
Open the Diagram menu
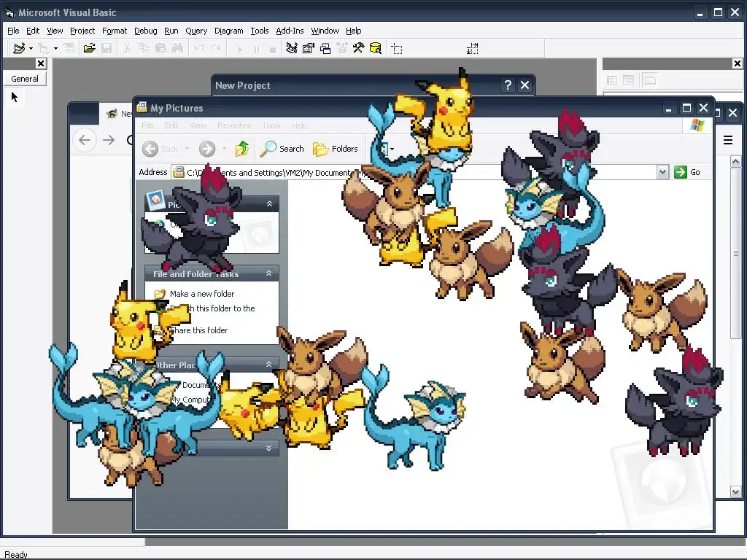[228, 31]
